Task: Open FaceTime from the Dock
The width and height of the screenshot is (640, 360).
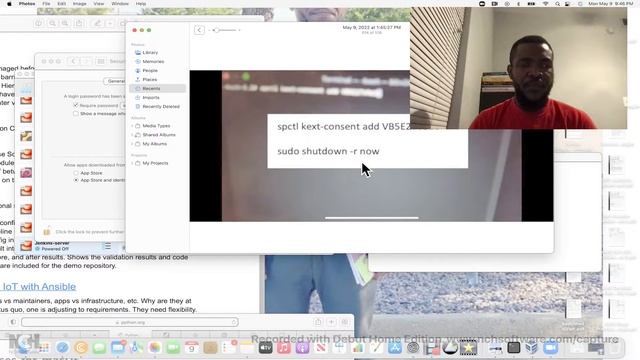Action: coord(173,348)
